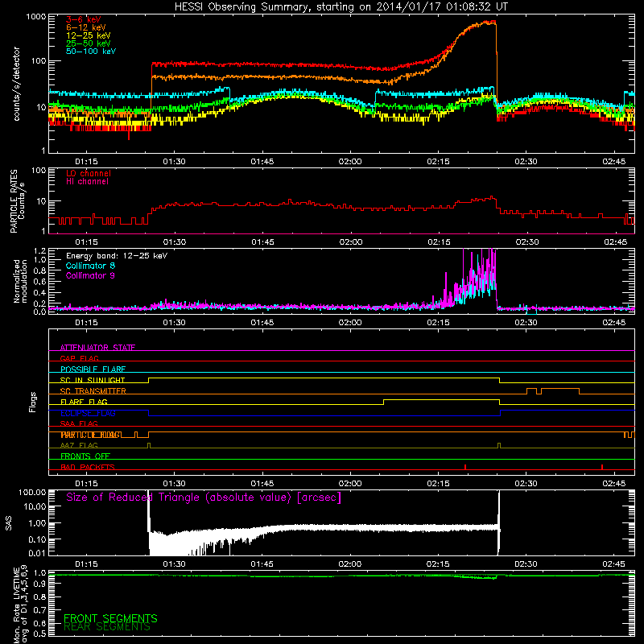Viewport: 644px width, 644px height.
Task: Select the 12-25 keV legend label
Action: click(x=88, y=35)
